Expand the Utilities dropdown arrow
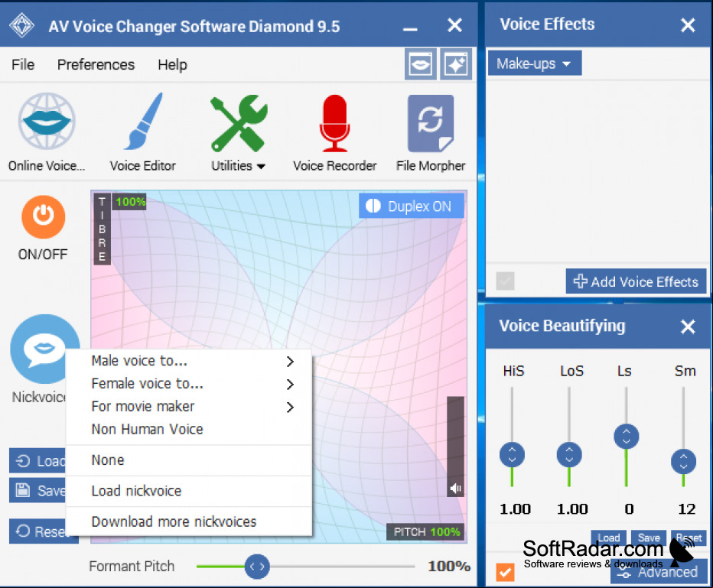Image resolution: width=713 pixels, height=588 pixels. 261,167
